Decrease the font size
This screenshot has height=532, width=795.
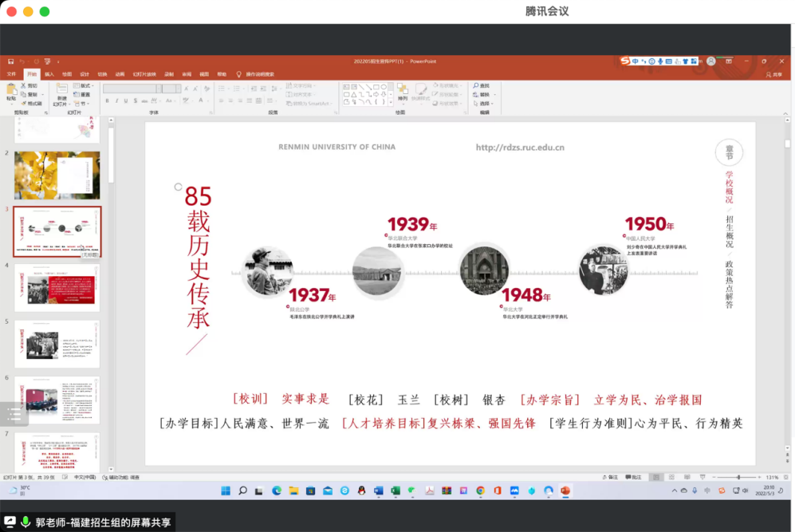[x=195, y=89]
